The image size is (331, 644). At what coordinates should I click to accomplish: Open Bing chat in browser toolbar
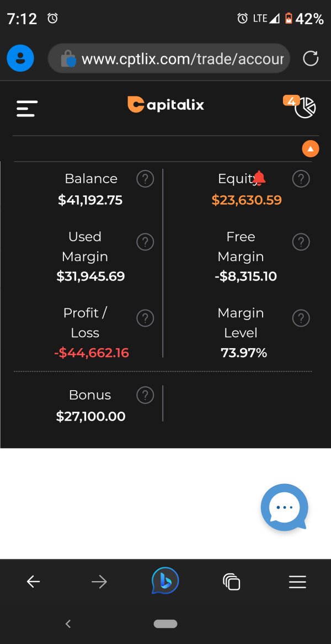(x=165, y=581)
